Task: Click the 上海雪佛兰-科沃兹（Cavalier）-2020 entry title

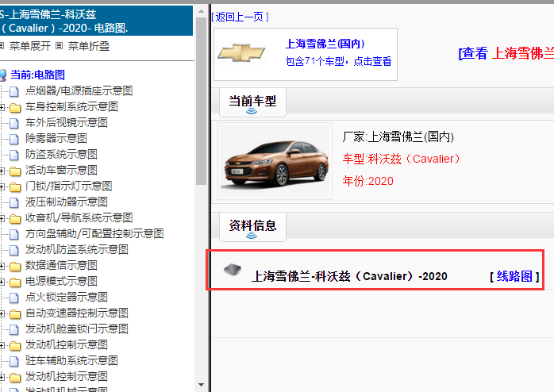Action: pyautogui.click(x=349, y=276)
